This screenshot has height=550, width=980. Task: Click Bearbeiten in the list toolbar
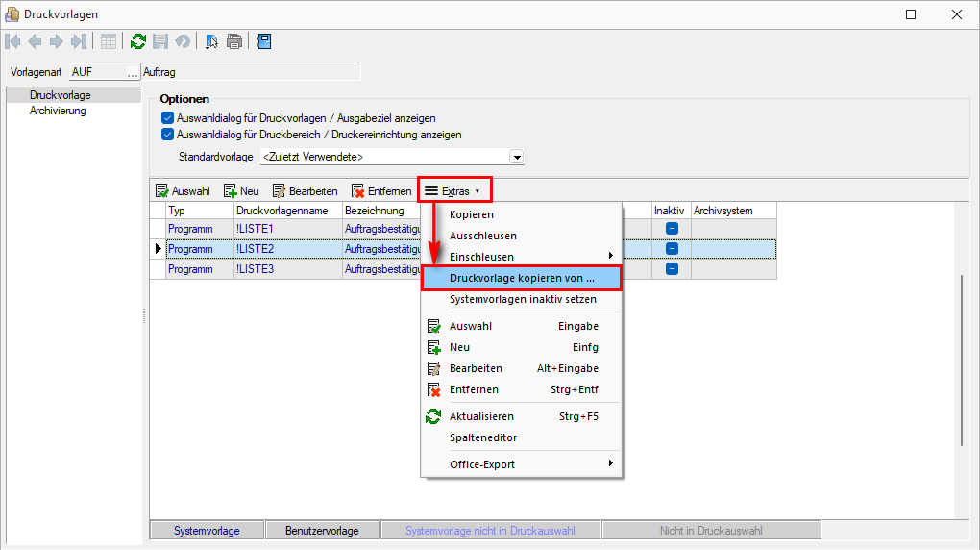305,190
